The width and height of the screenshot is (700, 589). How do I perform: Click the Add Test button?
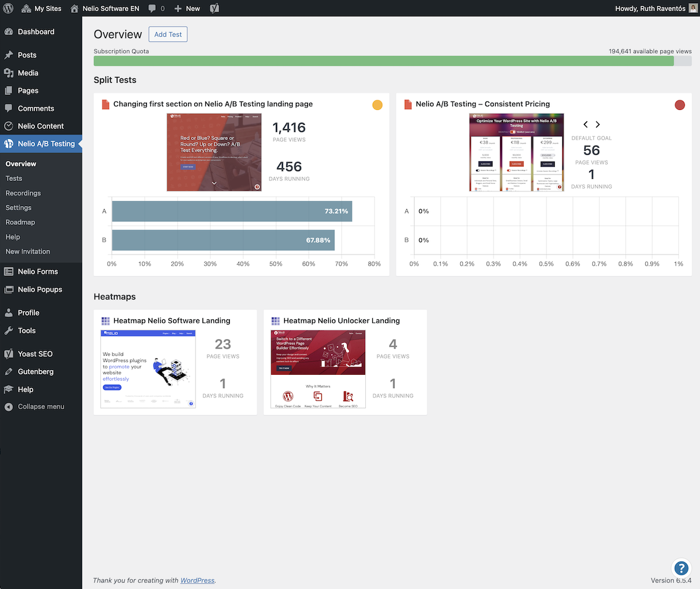168,34
